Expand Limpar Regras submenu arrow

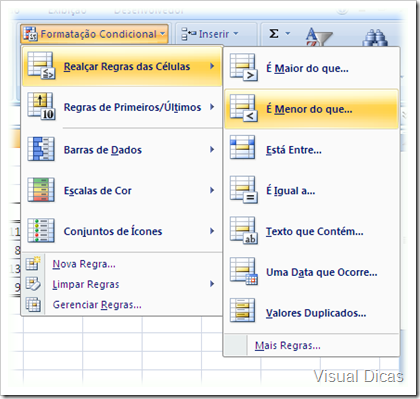(x=212, y=284)
